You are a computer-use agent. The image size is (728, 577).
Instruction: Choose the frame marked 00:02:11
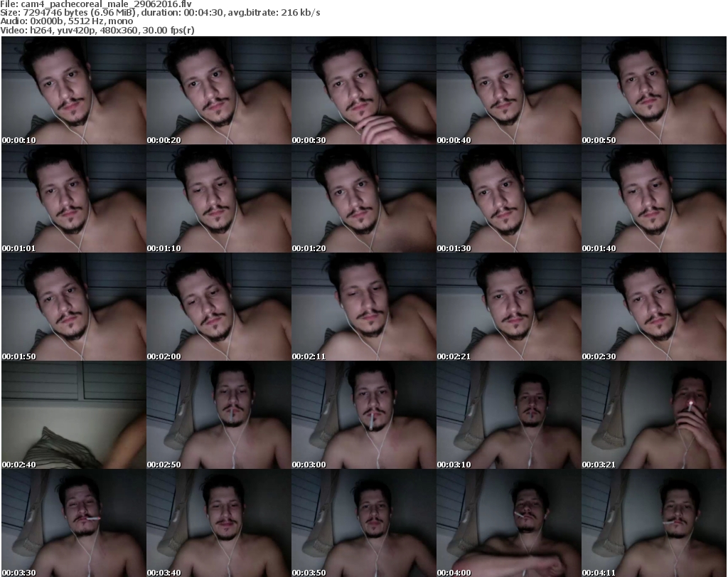[363, 307]
